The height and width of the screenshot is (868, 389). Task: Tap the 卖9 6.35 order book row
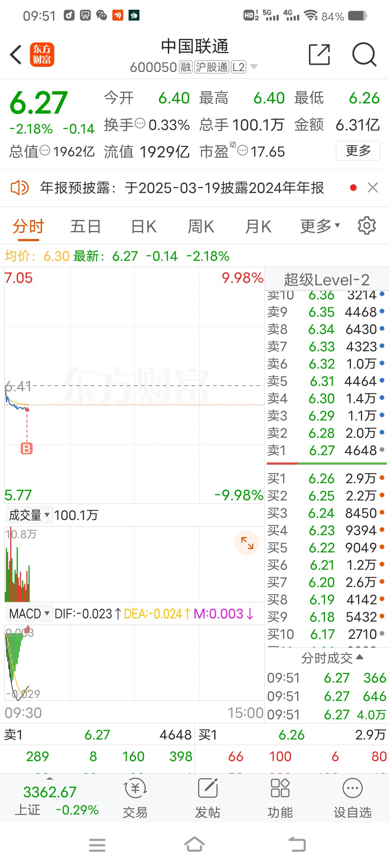[x=326, y=312]
